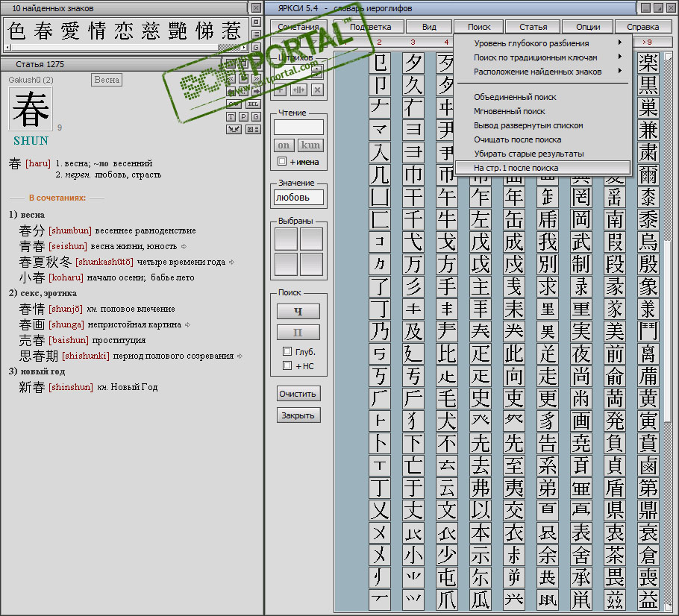The image size is (679, 616).
Task: Click the list view icon beside found kanji
Action: click(x=256, y=34)
